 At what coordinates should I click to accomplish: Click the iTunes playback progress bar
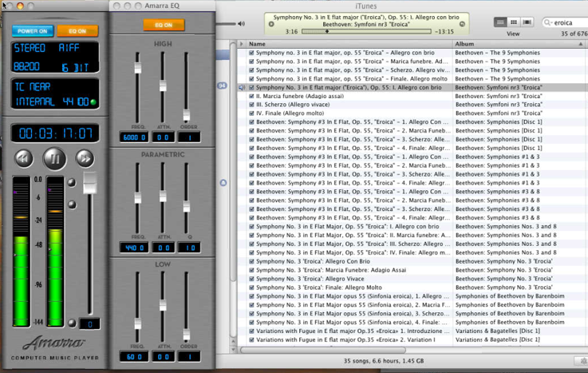[367, 31]
